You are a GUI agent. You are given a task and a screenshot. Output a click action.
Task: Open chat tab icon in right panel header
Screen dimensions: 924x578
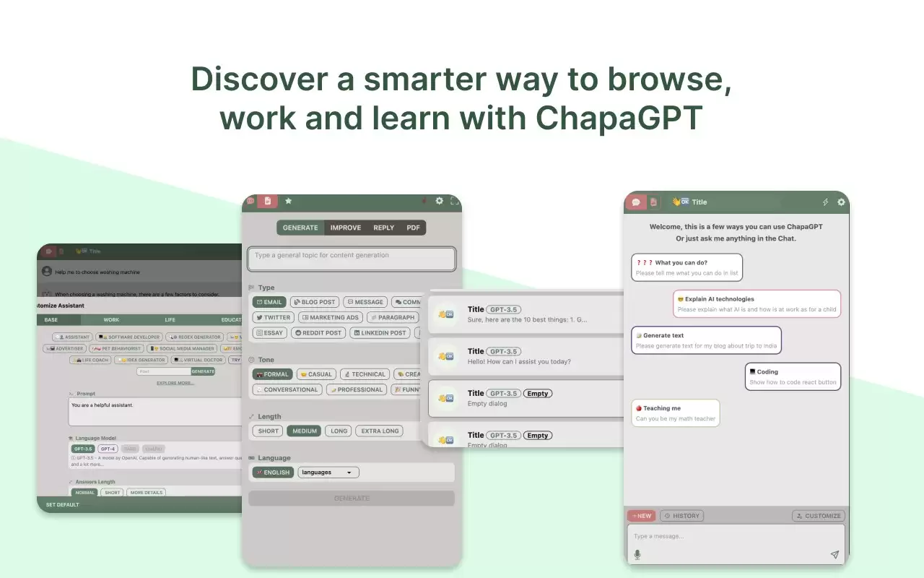pyautogui.click(x=636, y=202)
